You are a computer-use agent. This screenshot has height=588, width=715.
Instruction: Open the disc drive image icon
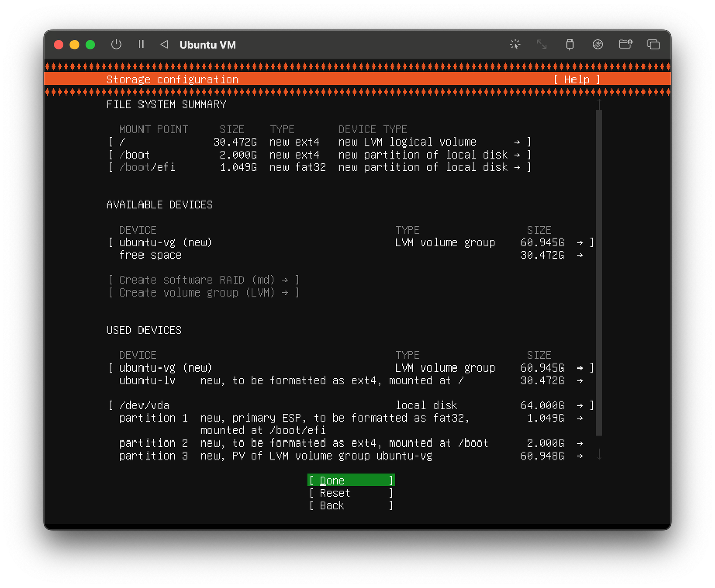[598, 44]
